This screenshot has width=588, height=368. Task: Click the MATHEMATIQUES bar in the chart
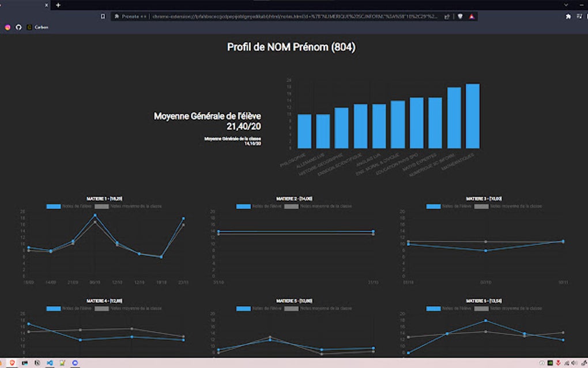pyautogui.click(x=473, y=116)
